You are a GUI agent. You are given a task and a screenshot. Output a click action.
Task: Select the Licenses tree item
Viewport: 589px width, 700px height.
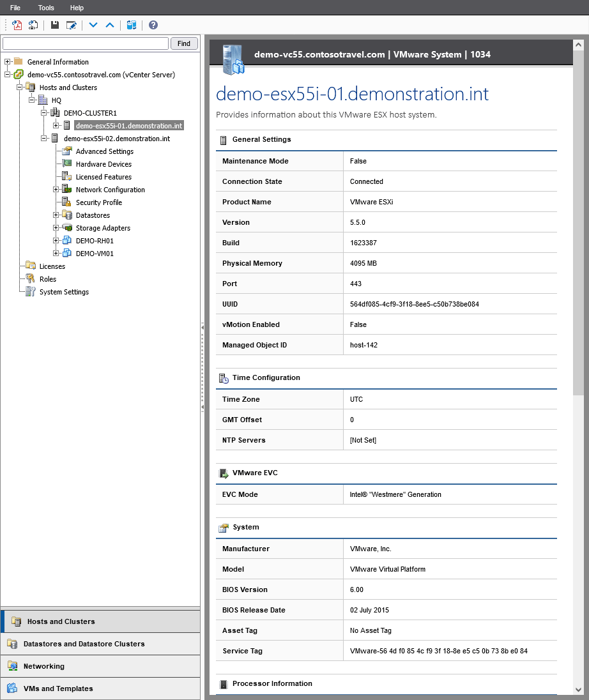click(52, 266)
